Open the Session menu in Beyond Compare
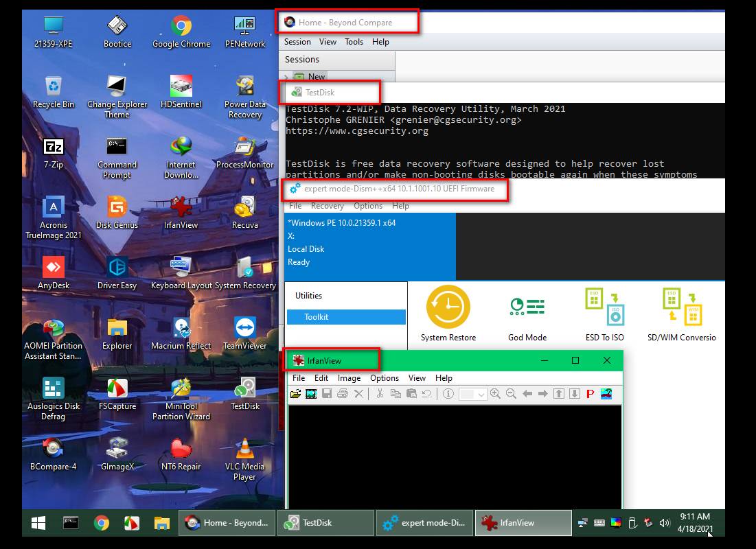The height and width of the screenshot is (549, 756). pyautogui.click(x=297, y=42)
